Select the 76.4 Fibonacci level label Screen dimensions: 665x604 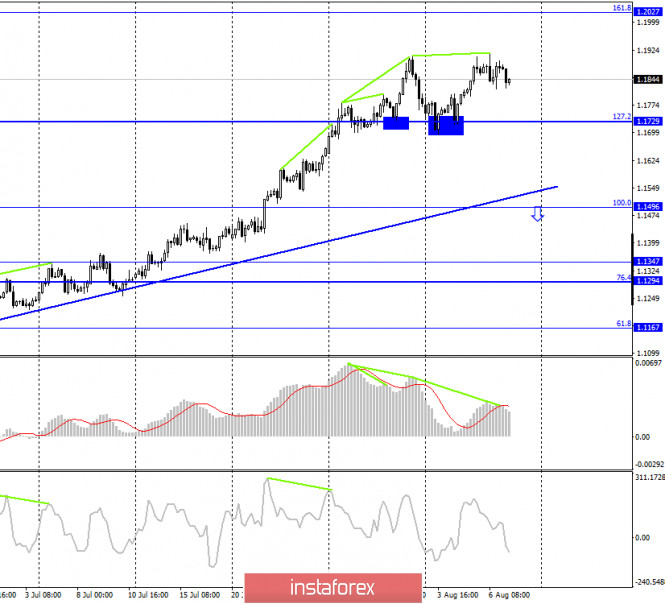coord(621,278)
